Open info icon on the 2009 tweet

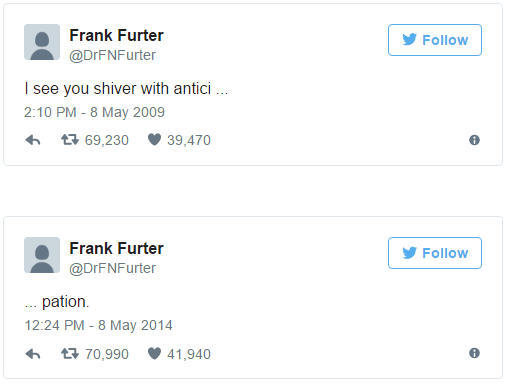coord(474,140)
